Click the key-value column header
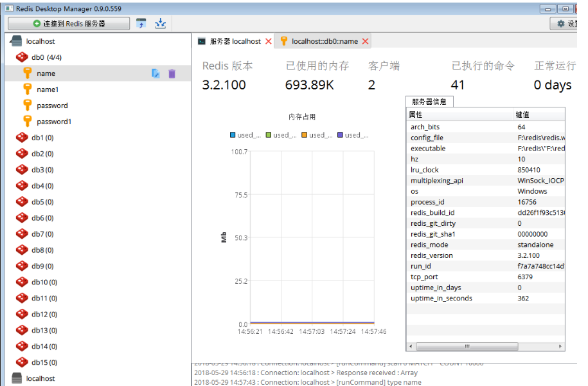Viewport: 588px width, 386px height. tap(539, 115)
